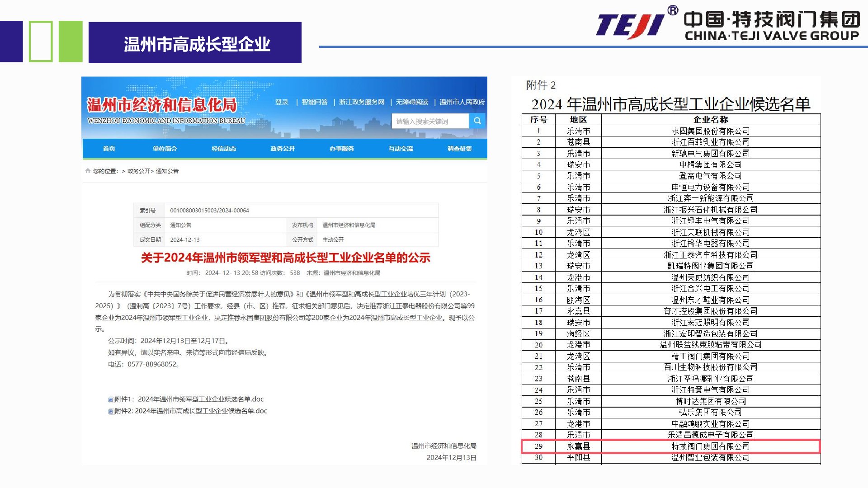Open 调查征集 in the navigation bar
This screenshot has height=488, width=868.
pos(460,149)
